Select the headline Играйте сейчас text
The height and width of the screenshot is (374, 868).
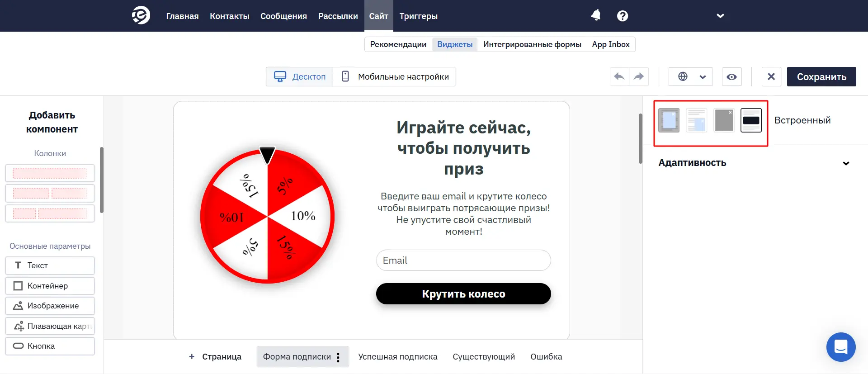[463, 148]
